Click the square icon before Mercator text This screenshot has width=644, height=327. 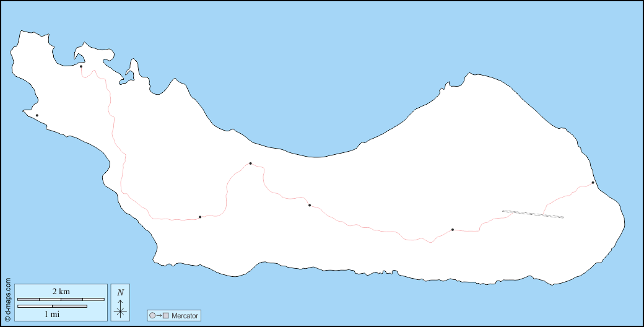[x=166, y=316]
